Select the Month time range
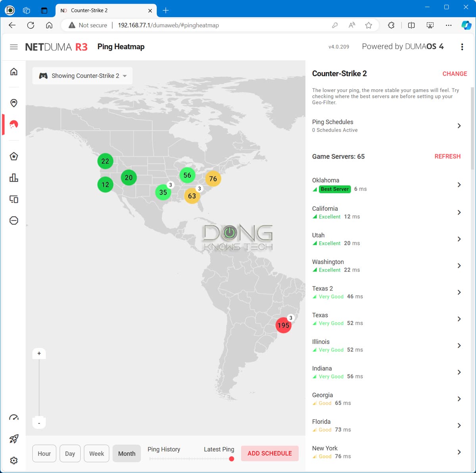Image resolution: width=476 pixels, height=473 pixels. (x=127, y=454)
